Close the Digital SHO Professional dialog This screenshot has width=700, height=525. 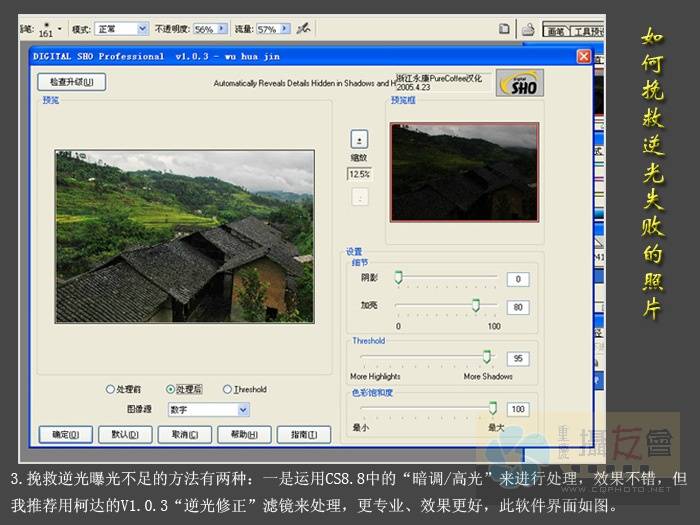pos(583,56)
